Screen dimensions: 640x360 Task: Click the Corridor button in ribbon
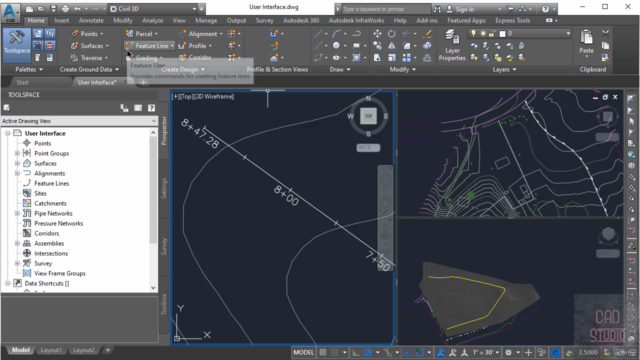click(x=196, y=58)
